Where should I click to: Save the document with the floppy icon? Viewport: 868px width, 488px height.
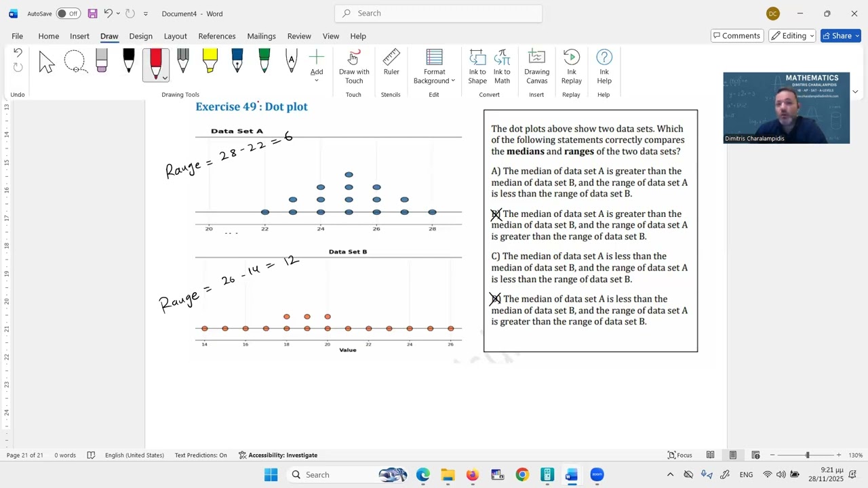tap(93, 14)
